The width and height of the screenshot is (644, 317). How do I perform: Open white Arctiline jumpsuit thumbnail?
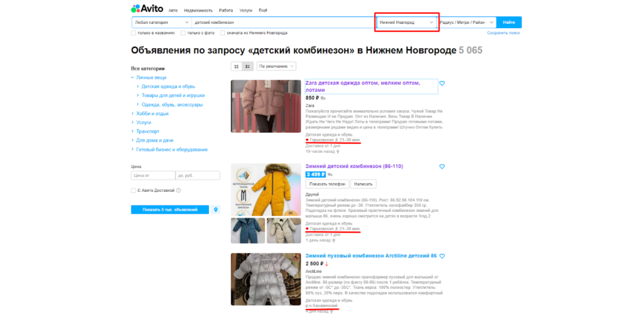[266, 279]
